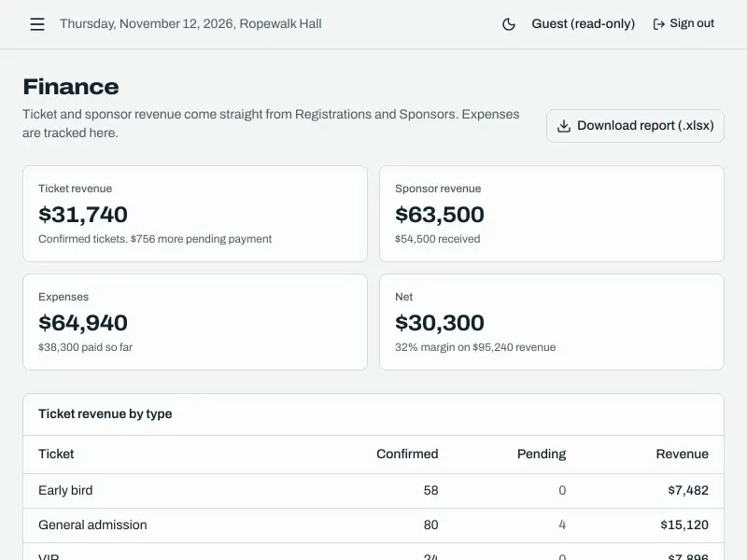Open the hamburger navigation menu

click(x=37, y=24)
